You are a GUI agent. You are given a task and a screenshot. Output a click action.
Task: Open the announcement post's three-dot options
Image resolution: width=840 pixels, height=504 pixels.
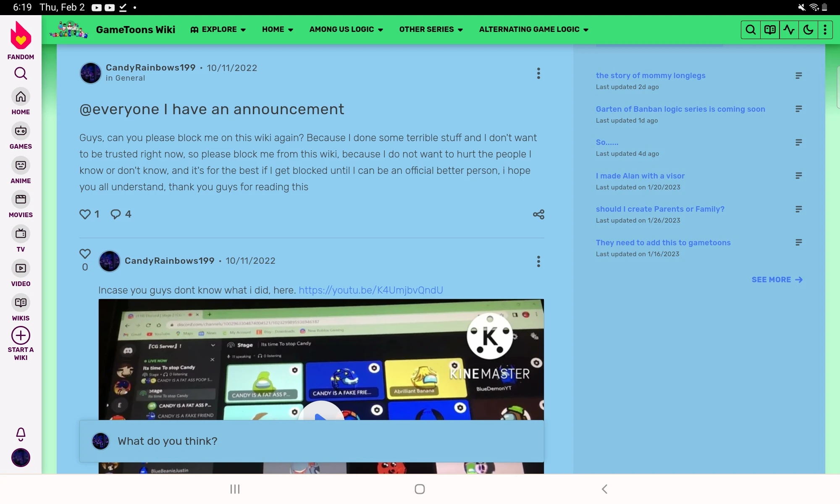pyautogui.click(x=538, y=73)
